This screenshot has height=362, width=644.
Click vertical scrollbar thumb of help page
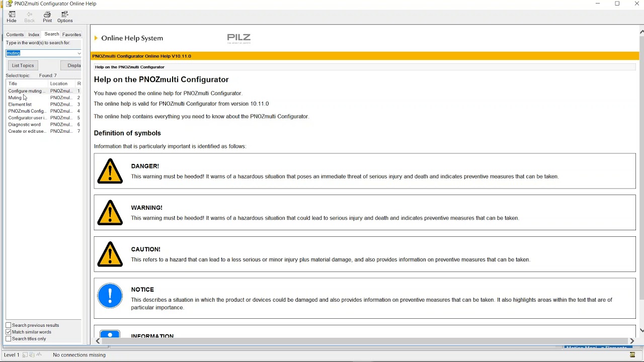(x=641, y=168)
